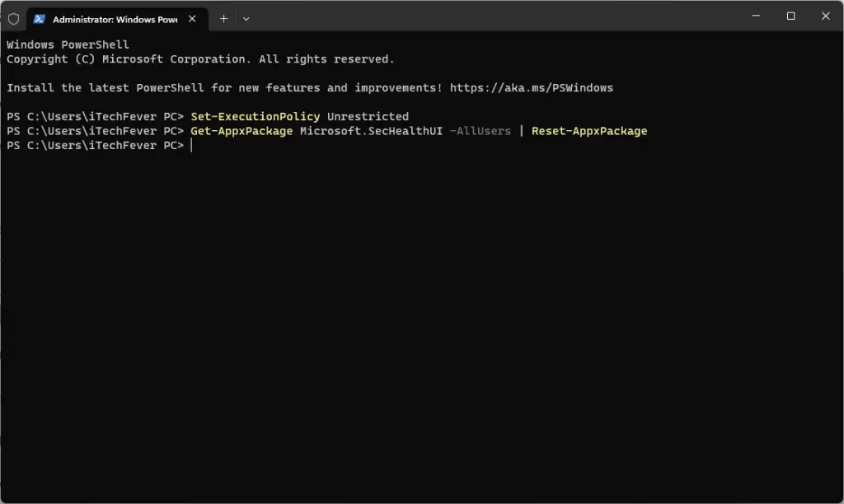This screenshot has width=844, height=504.
Task: Click the Reset-AppxPackage command text
Action: coord(589,131)
